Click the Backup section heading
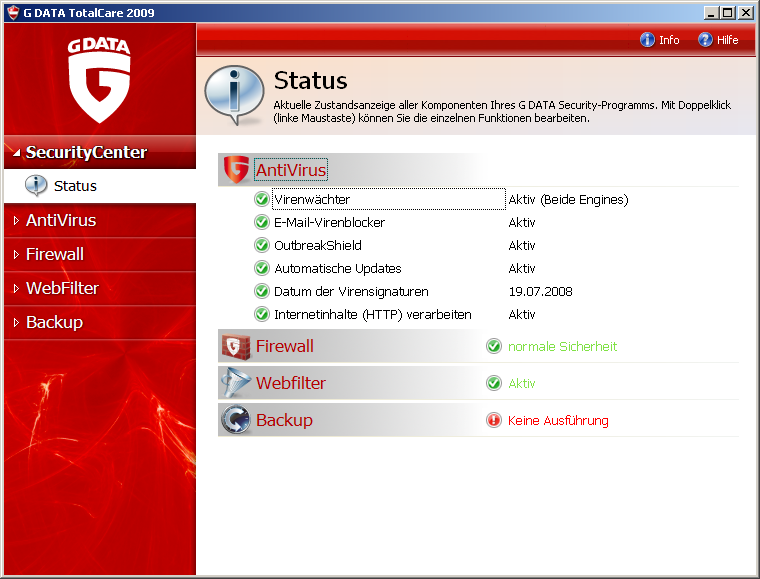This screenshot has height=579, width=760. click(284, 420)
